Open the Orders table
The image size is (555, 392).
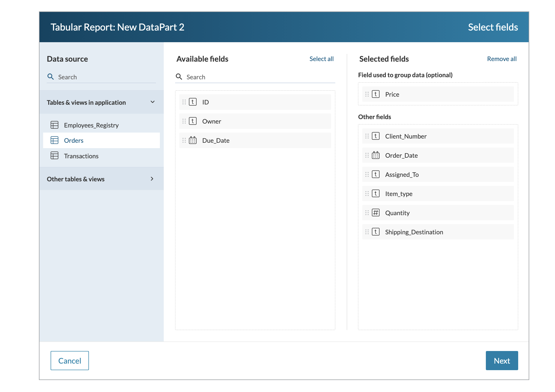point(74,140)
